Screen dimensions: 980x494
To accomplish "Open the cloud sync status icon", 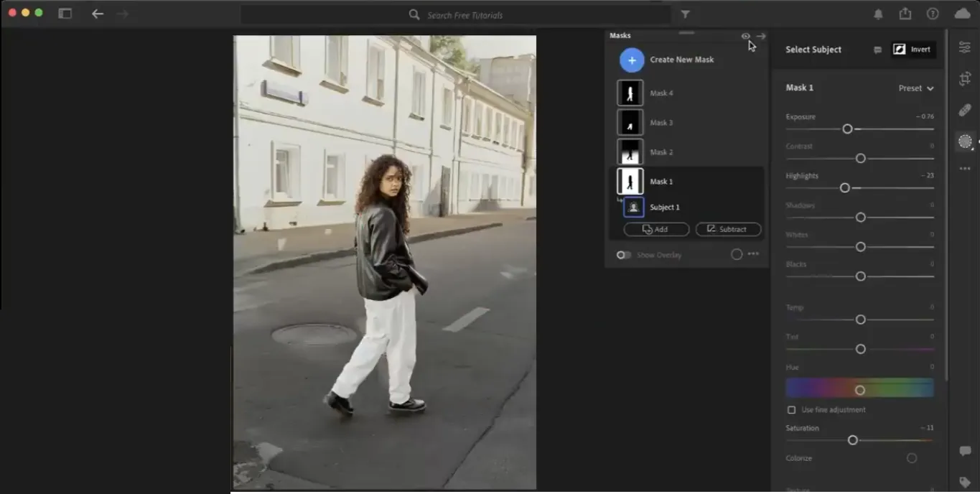I will click(x=962, y=14).
